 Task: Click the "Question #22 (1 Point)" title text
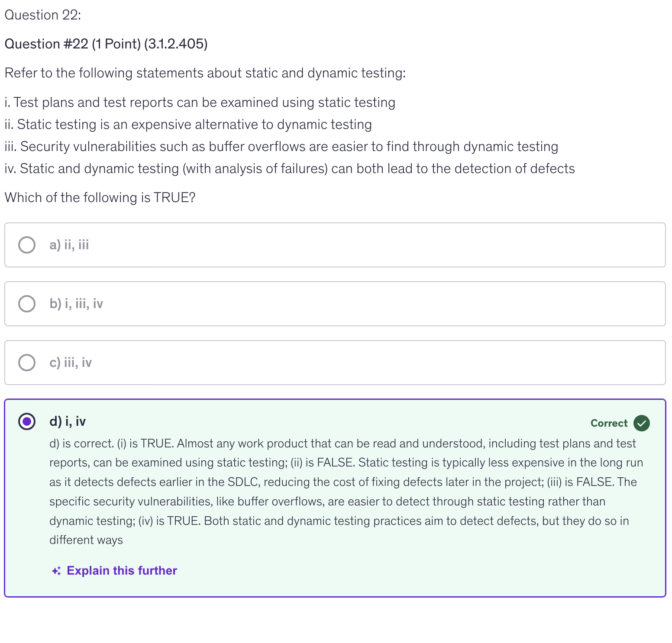(x=106, y=44)
